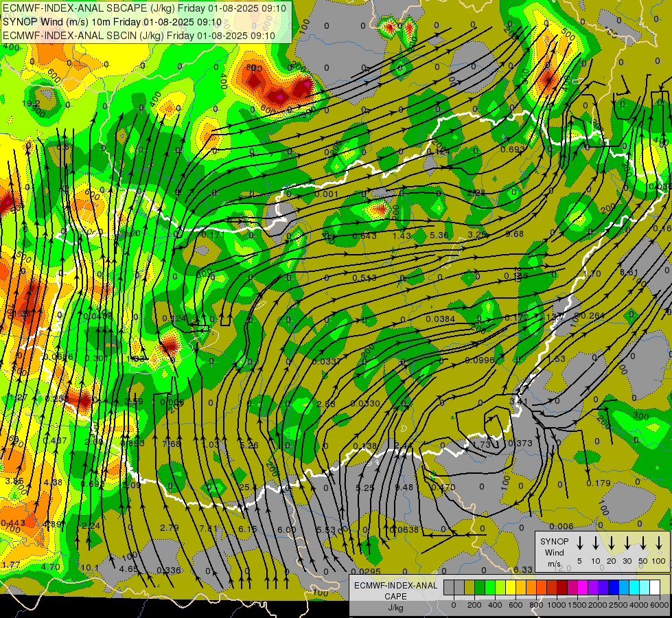Click the 0.171 value on the map
Screen dimensions: 672x618
213,235
